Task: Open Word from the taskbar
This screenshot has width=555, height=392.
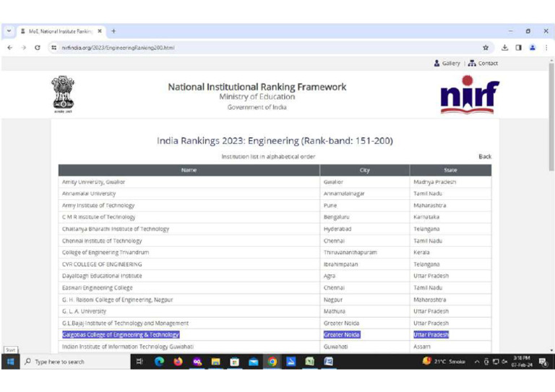Action: click(329, 362)
